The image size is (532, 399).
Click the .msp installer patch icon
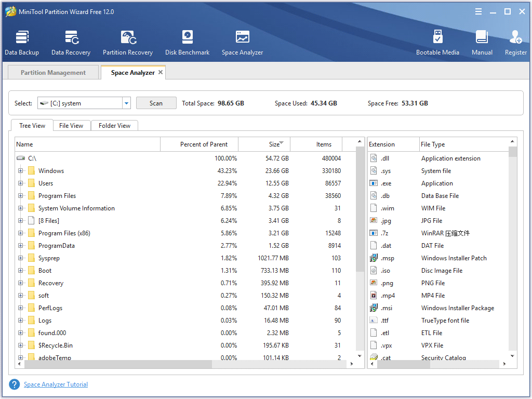pos(374,258)
